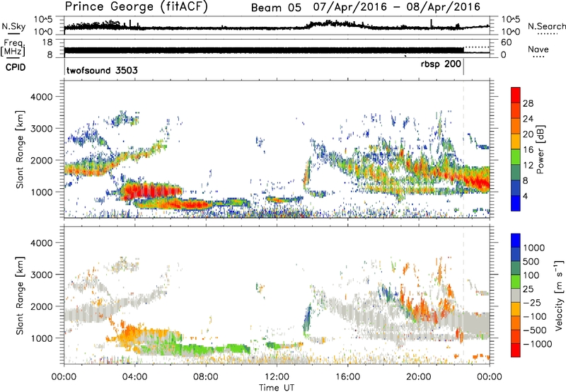Screen dimensions: 566x392
Task: Pick the yellow segment of power colorbar
Action: [x=516, y=142]
